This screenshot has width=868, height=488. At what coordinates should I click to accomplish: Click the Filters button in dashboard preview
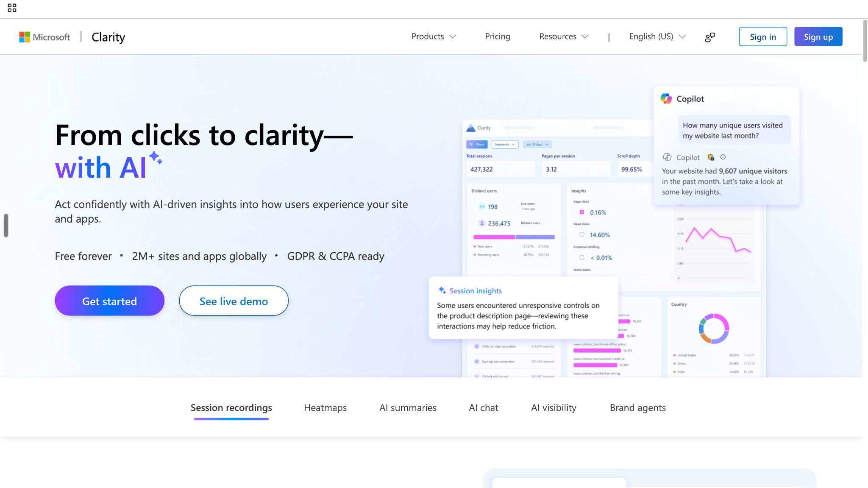point(477,145)
